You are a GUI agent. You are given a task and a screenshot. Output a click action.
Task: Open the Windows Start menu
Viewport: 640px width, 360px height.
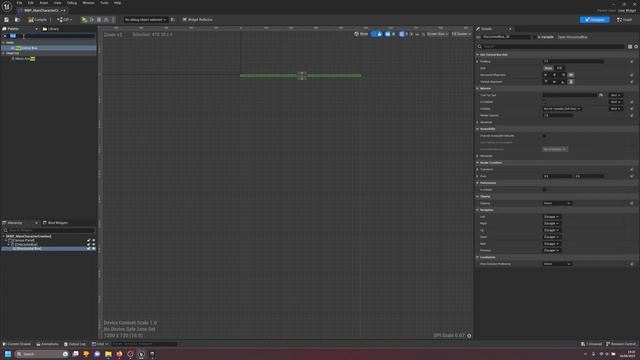[x=8, y=354]
